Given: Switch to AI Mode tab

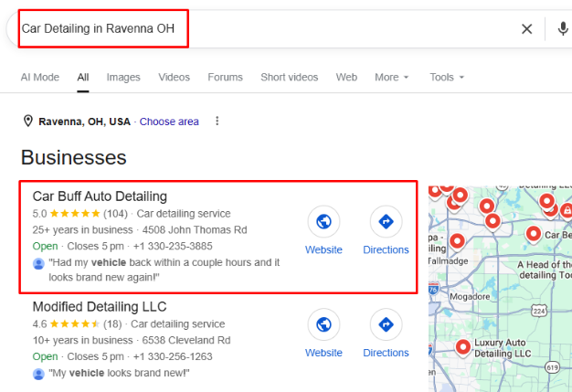Looking at the screenshot, I should [40, 78].
